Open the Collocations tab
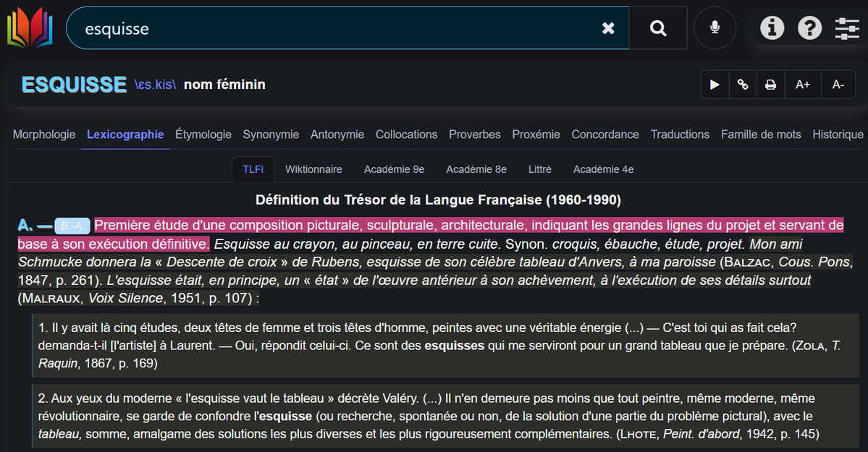This screenshot has width=868, height=452. (406, 135)
